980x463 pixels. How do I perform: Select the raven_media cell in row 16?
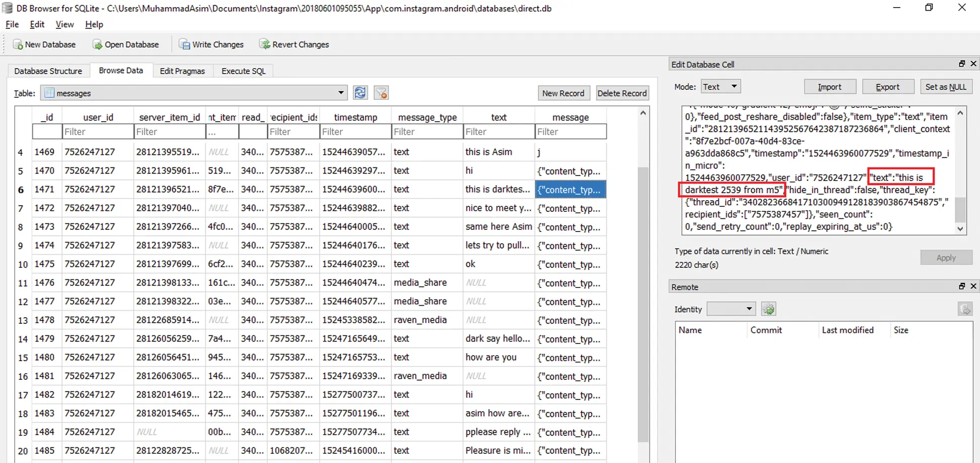pyautogui.click(x=427, y=376)
